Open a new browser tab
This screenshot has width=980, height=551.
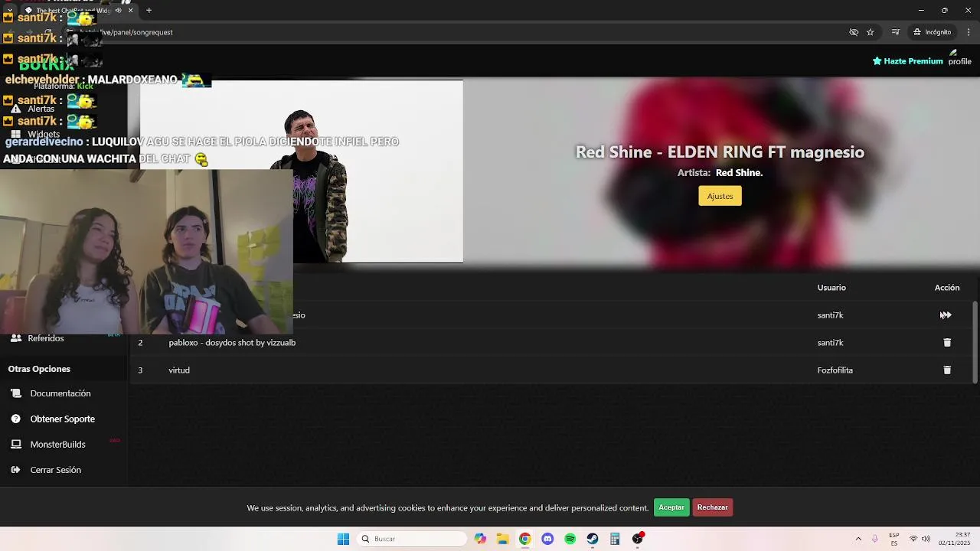[x=149, y=11]
